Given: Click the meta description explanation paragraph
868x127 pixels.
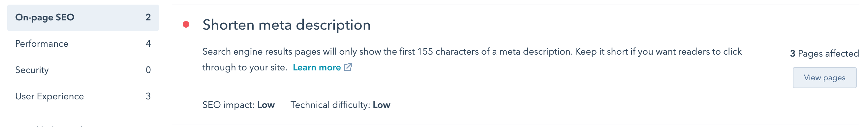Looking at the screenshot, I should (x=472, y=60).
